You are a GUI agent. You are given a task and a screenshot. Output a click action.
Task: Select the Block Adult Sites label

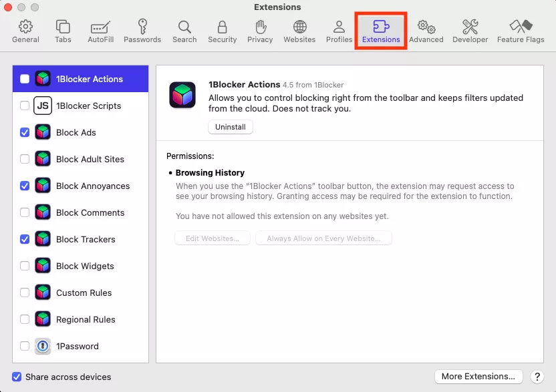click(90, 159)
